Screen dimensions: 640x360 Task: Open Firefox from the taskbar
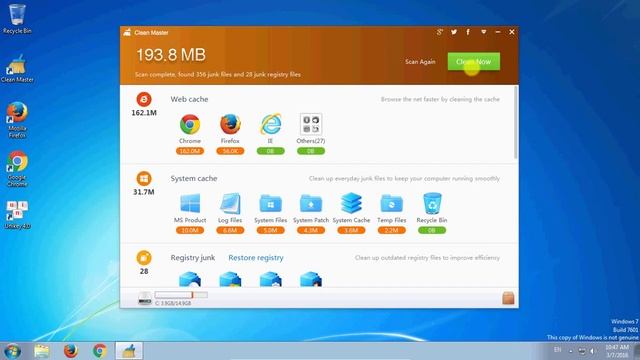(x=71, y=351)
